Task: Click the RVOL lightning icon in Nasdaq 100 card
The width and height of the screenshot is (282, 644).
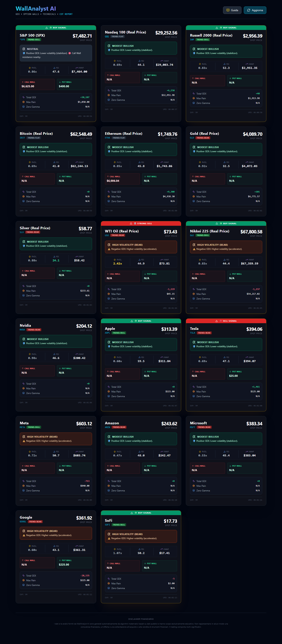Action: [x=115, y=61]
